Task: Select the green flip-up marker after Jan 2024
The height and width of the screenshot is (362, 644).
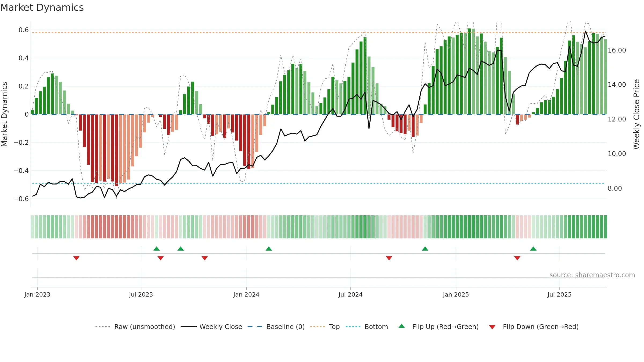Action: click(x=269, y=249)
